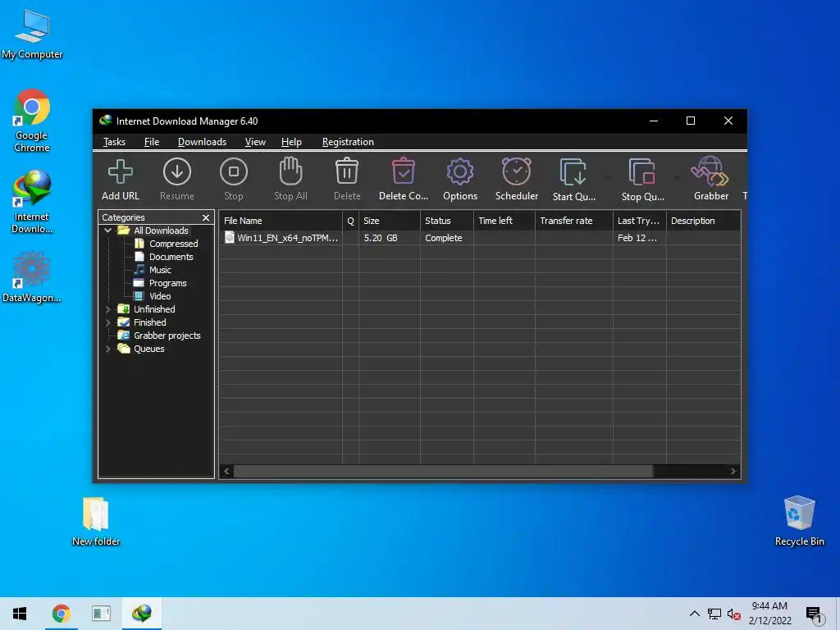
Task: Click the Q column header
Action: pyautogui.click(x=351, y=221)
